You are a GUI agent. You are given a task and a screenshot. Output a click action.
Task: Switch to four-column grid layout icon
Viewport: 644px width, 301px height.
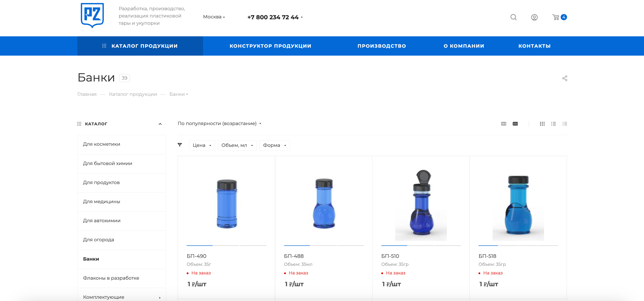coord(515,124)
